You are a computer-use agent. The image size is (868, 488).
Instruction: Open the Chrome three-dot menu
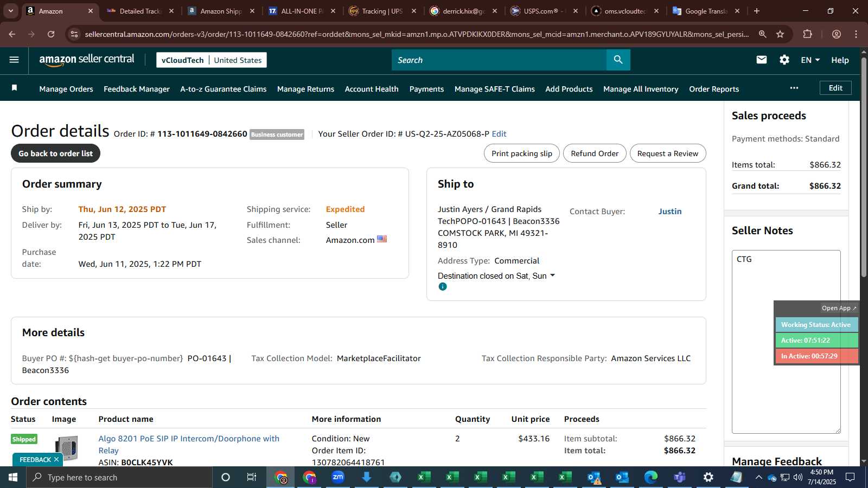[856, 34]
